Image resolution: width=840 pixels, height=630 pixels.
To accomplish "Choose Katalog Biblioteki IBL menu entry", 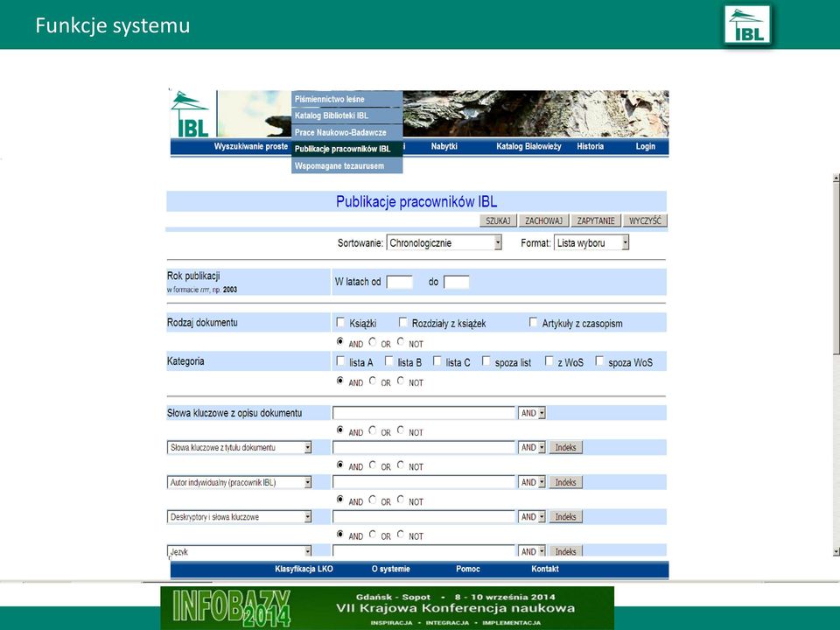I will [347, 115].
